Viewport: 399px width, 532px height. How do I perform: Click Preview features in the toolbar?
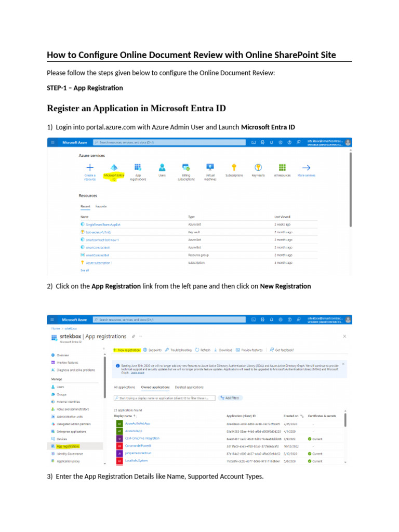249,350
